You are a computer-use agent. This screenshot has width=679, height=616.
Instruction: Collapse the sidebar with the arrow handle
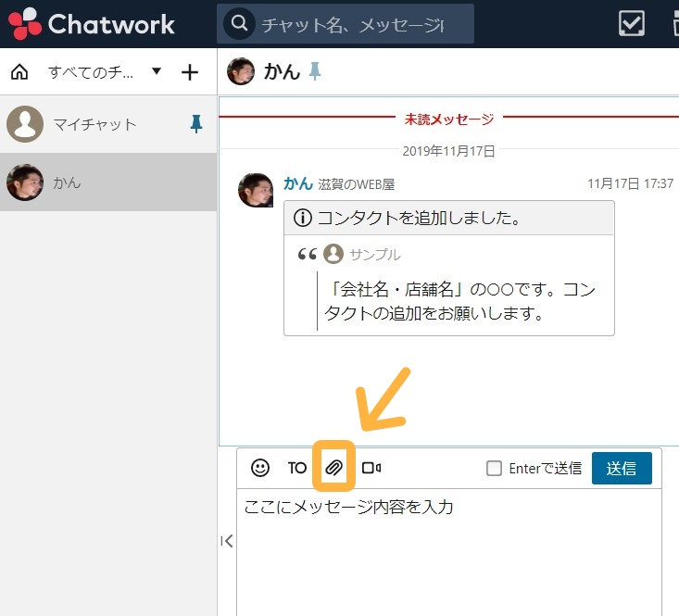coord(226,542)
